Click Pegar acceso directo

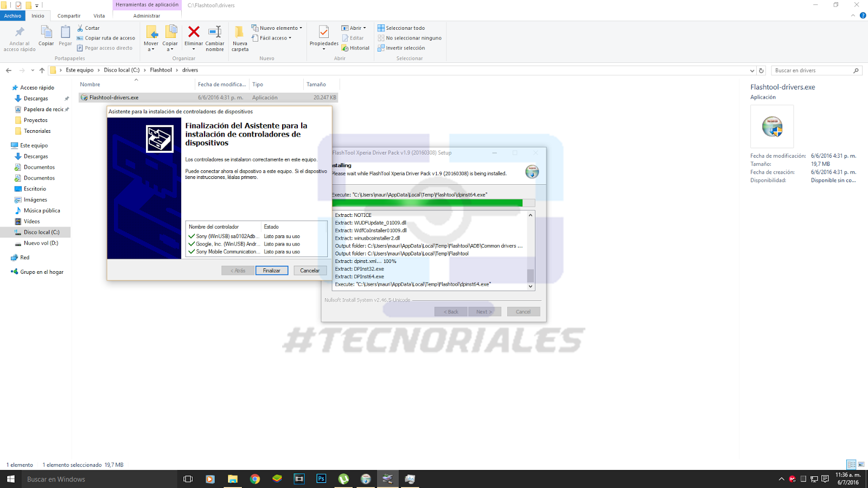[105, 48]
